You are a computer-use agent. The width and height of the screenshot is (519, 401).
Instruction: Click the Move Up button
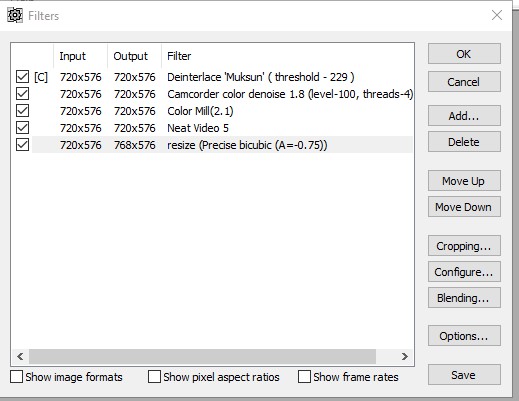(464, 181)
